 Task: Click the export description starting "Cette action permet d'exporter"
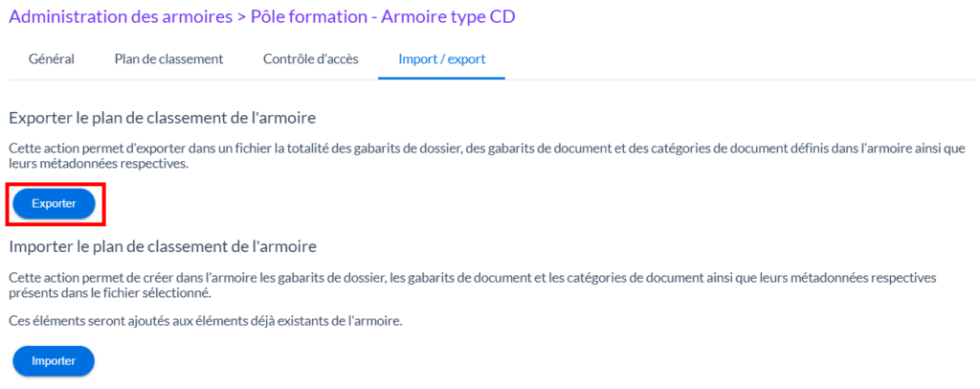click(383, 149)
